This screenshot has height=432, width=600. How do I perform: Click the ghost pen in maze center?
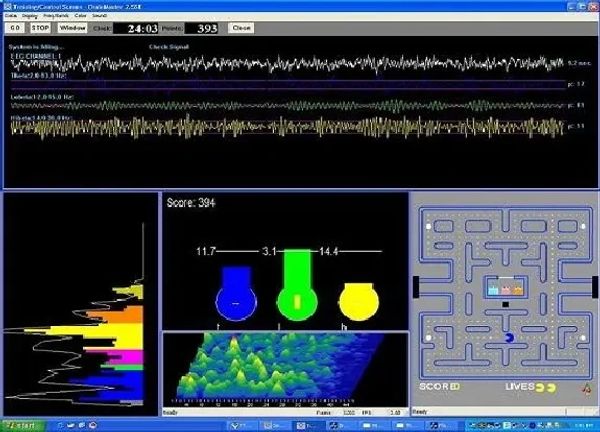pyautogui.click(x=503, y=286)
